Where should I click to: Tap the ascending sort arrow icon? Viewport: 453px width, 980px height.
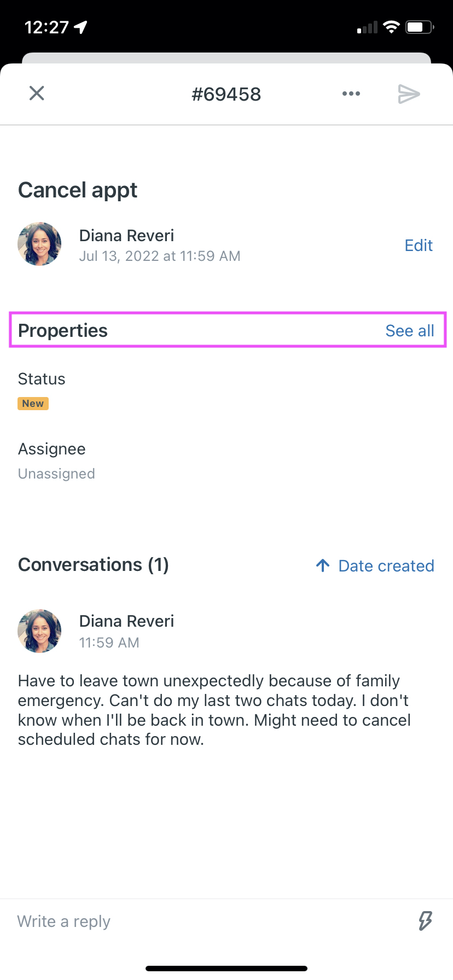click(323, 565)
